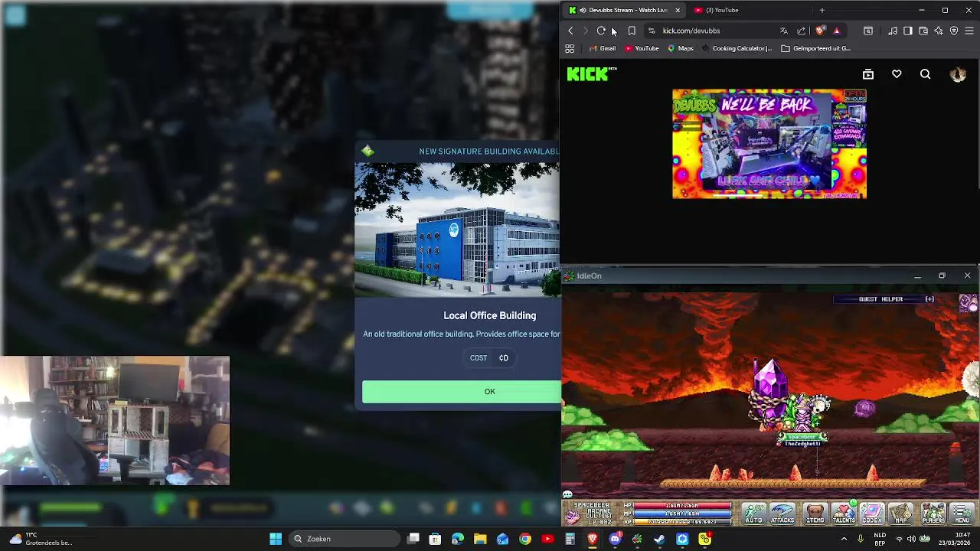Click the Kick logo
The height and width of the screenshot is (551, 980).
click(x=591, y=73)
